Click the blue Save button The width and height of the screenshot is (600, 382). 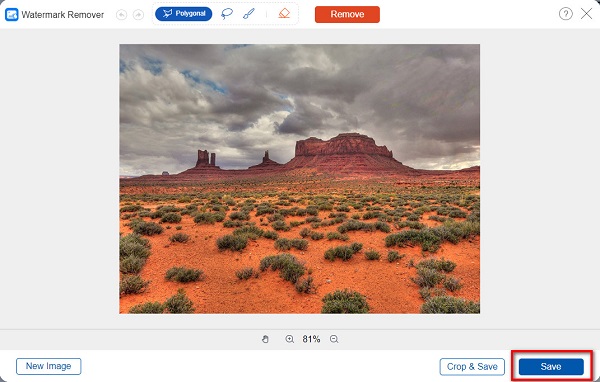click(x=551, y=367)
